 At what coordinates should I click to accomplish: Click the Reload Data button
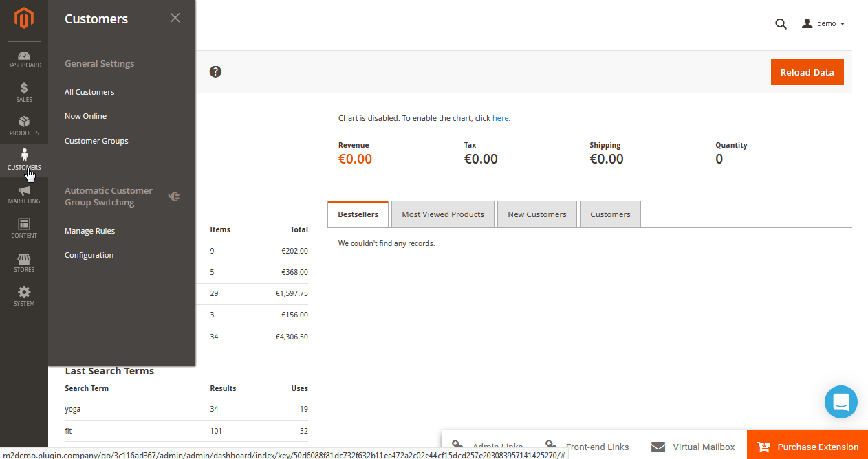(x=807, y=71)
